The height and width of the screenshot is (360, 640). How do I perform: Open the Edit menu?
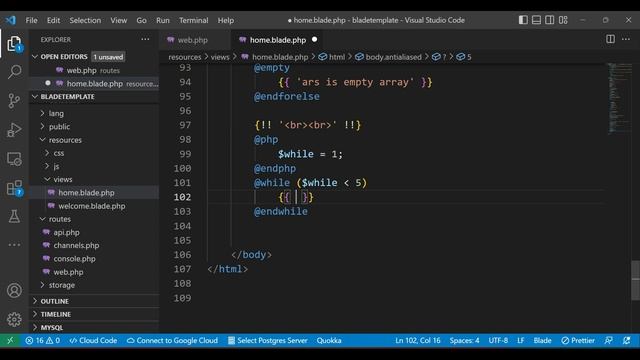(53, 20)
